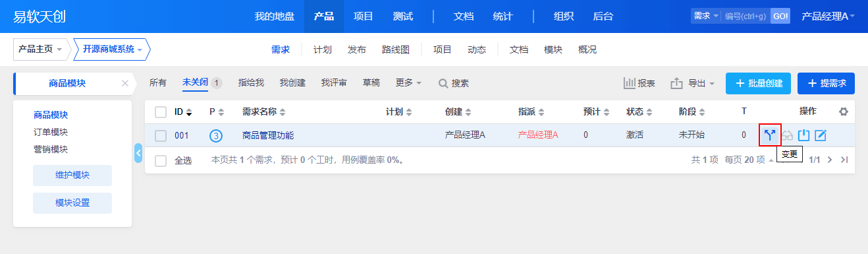The width and height of the screenshot is (868, 254).
Task: Click the 提需求 button
Action: coord(826,83)
